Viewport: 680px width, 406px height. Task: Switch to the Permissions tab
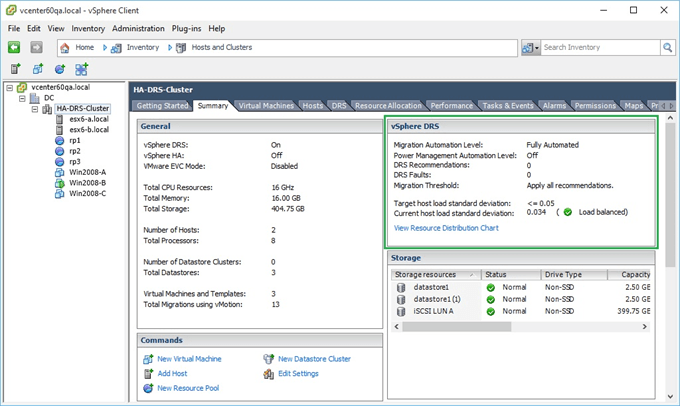coord(595,106)
